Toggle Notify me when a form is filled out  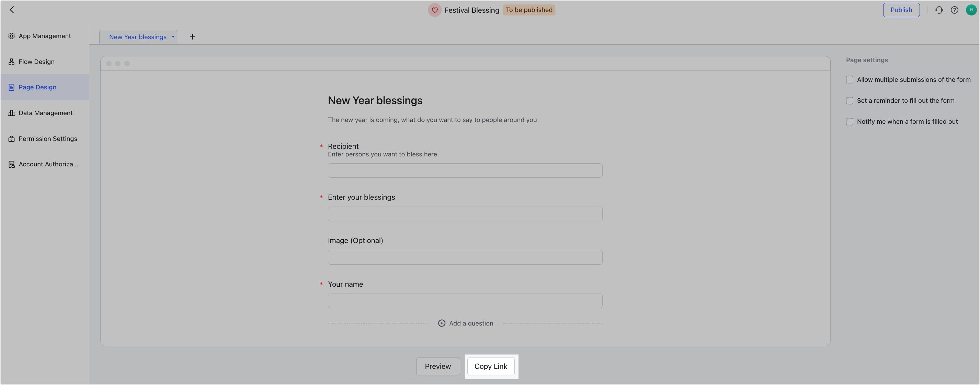850,121
